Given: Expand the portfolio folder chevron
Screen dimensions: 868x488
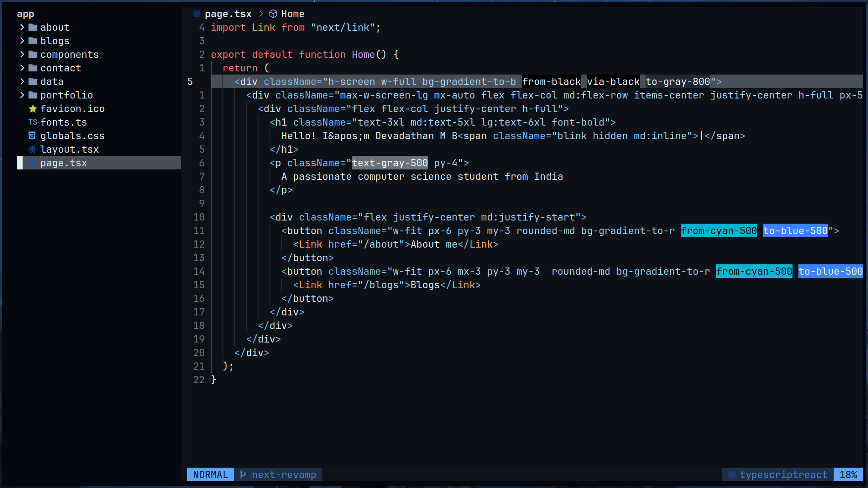Looking at the screenshot, I should pos(22,95).
